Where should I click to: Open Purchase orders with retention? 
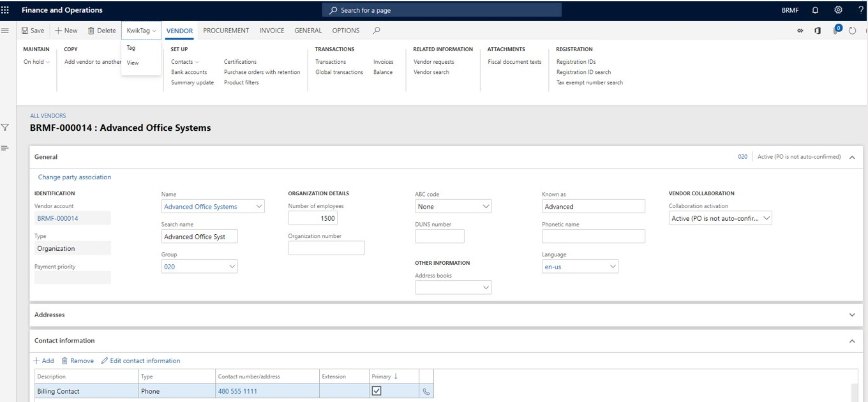[x=262, y=72]
